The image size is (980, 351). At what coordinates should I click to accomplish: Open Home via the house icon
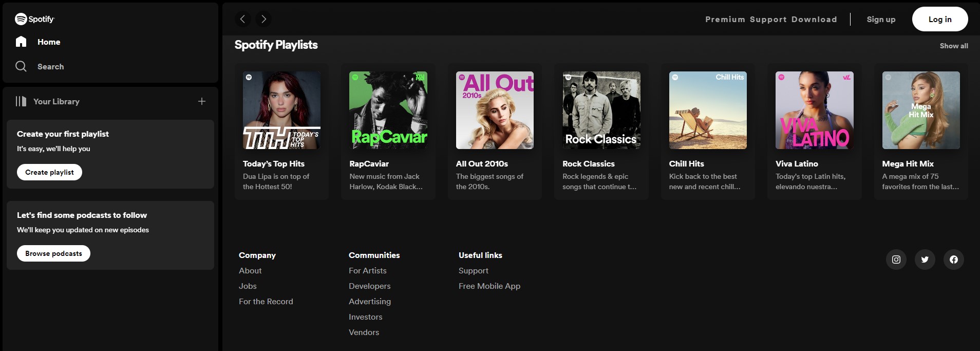click(x=21, y=42)
